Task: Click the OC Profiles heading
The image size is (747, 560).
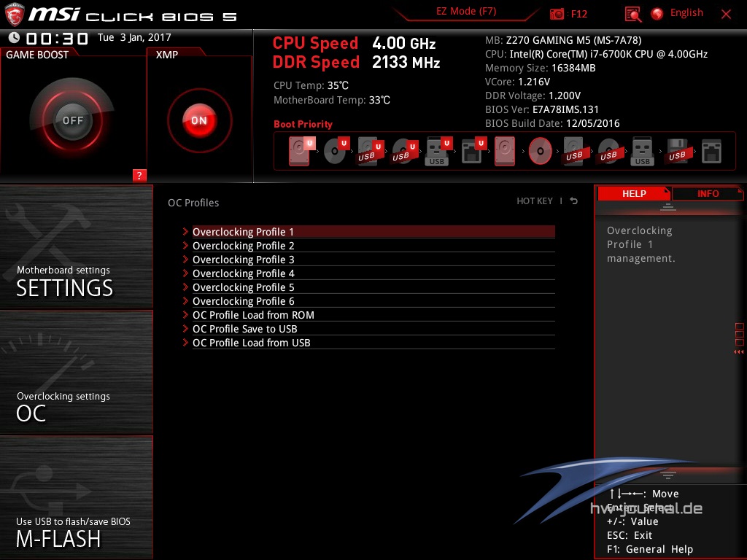Action: coord(193,203)
